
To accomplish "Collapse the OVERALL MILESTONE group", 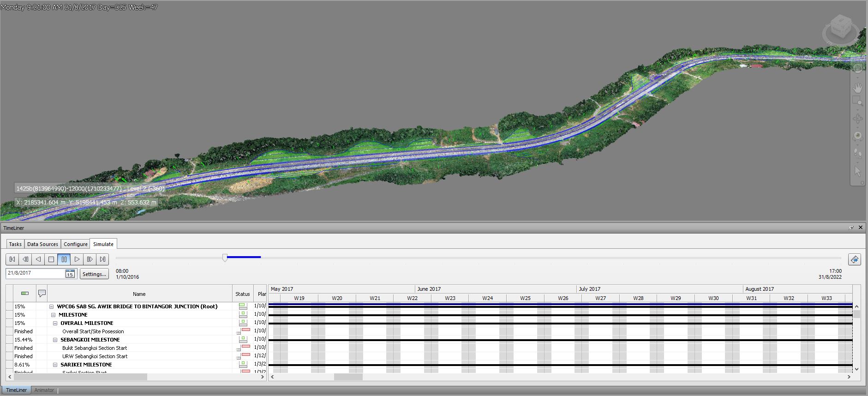I will [x=55, y=323].
